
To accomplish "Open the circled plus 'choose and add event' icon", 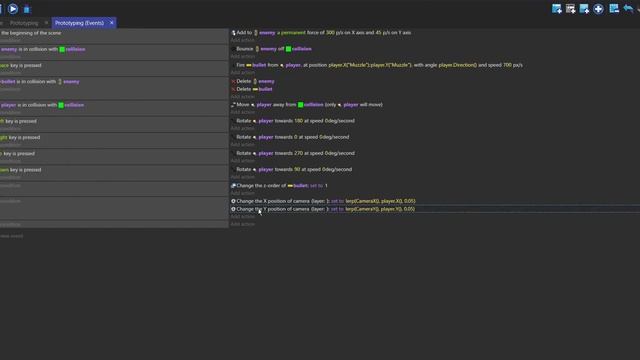I will click(x=598, y=9).
